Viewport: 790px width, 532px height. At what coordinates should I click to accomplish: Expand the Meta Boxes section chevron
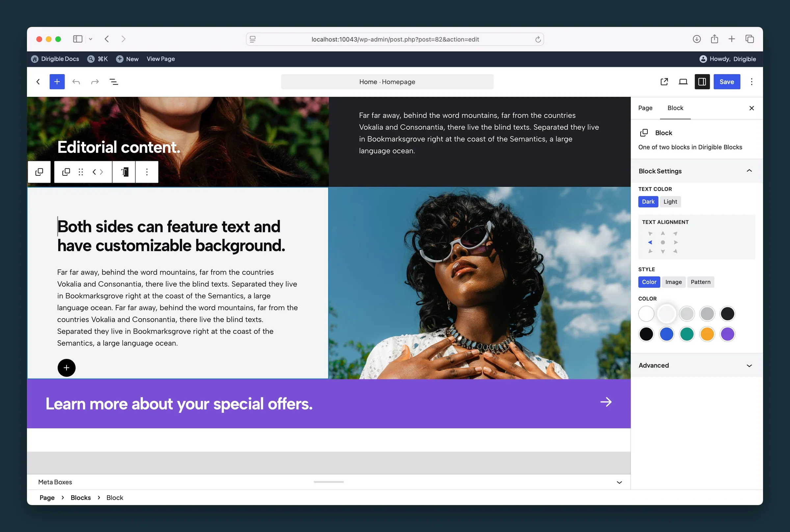coord(619,482)
